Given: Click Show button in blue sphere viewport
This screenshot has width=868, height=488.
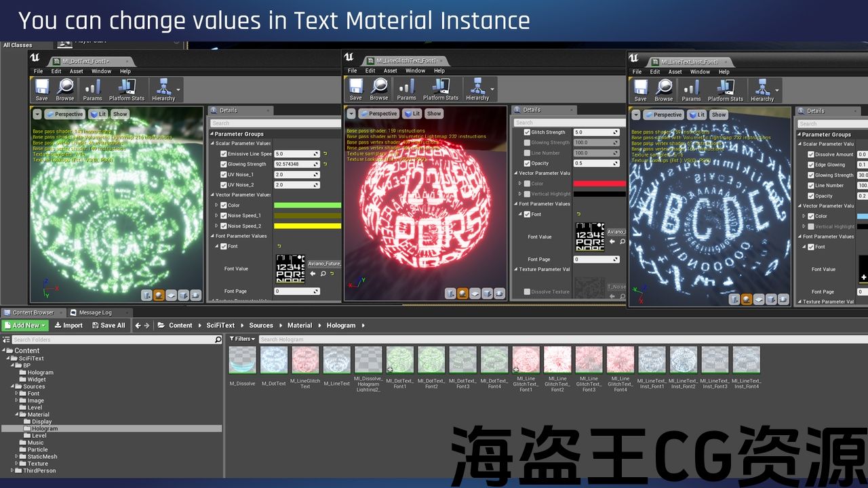Looking at the screenshot, I should click(x=719, y=115).
